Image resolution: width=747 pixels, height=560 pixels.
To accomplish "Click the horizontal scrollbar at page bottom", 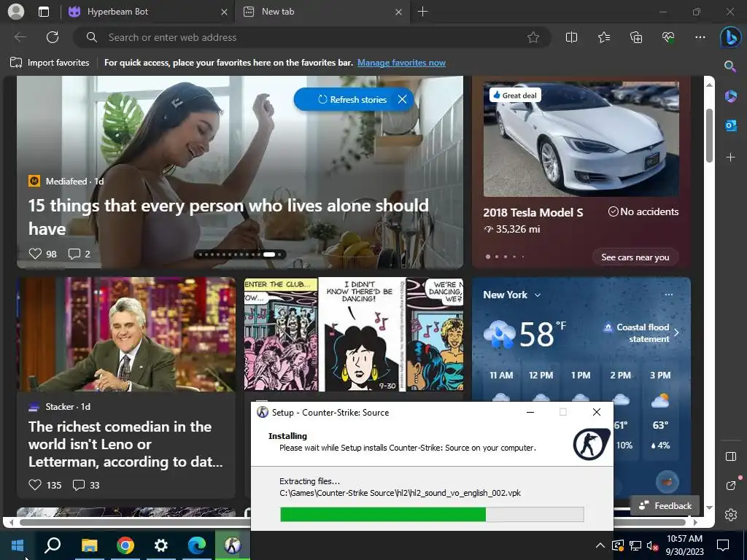I will pos(352,522).
